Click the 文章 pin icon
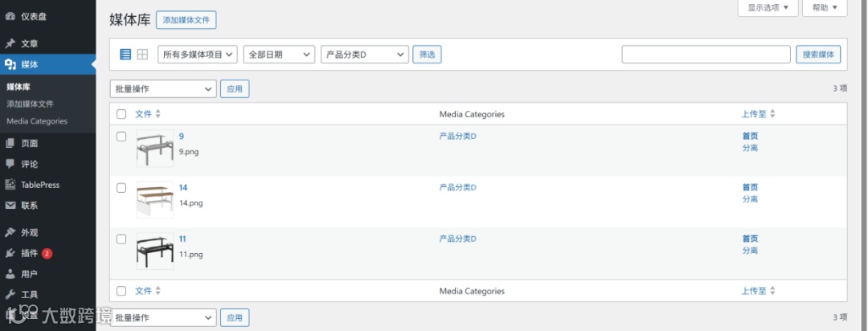Viewport: 868px width, 331px height. click(10, 43)
